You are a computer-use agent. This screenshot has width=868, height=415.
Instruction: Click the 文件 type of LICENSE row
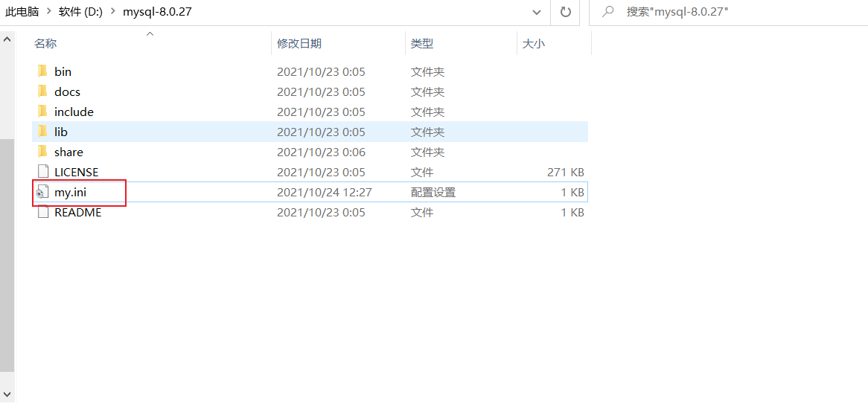422,172
